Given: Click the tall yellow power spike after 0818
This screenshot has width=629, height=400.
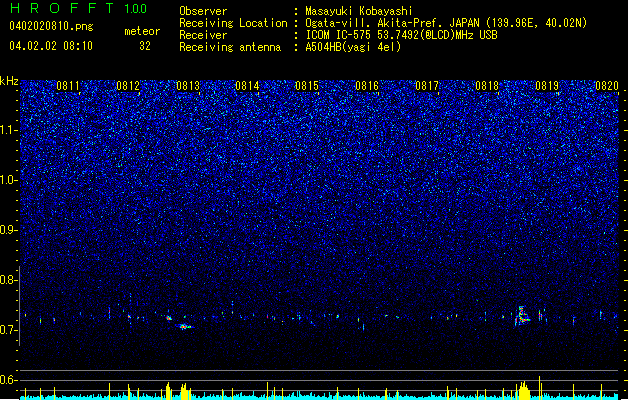Looking at the screenshot, I should (540, 388).
